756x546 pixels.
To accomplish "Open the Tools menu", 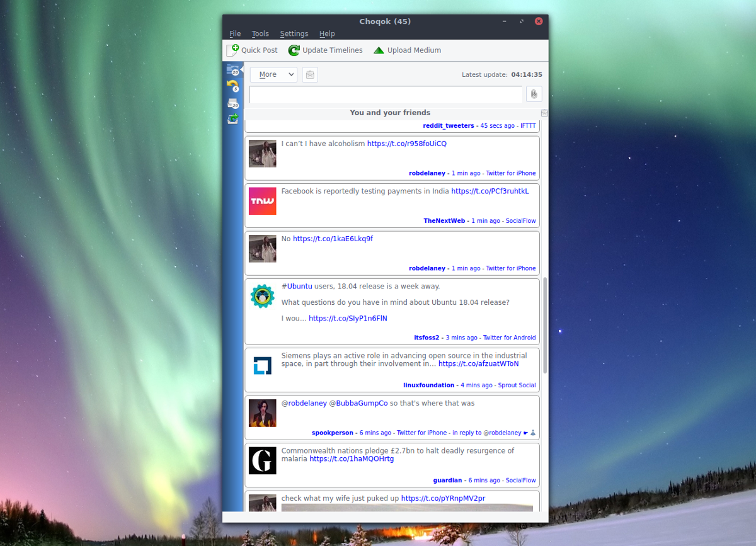I will coord(260,33).
